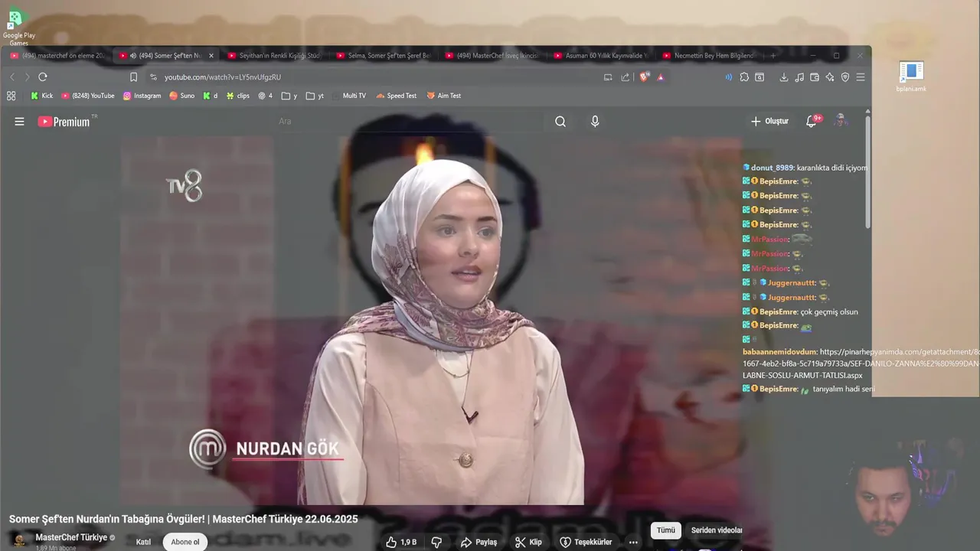The image size is (980, 551).
Task: Click the Oluştur create button
Action: [x=769, y=122]
